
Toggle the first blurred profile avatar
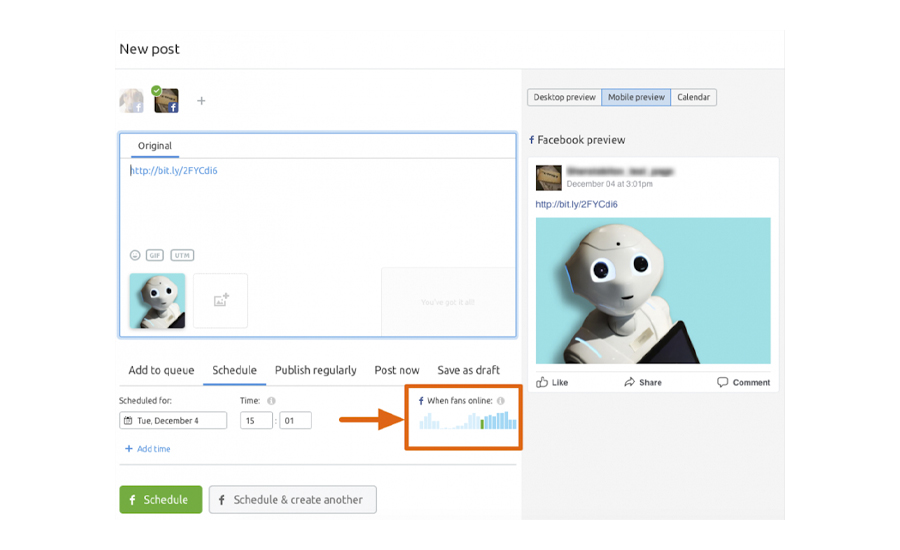coord(131,101)
